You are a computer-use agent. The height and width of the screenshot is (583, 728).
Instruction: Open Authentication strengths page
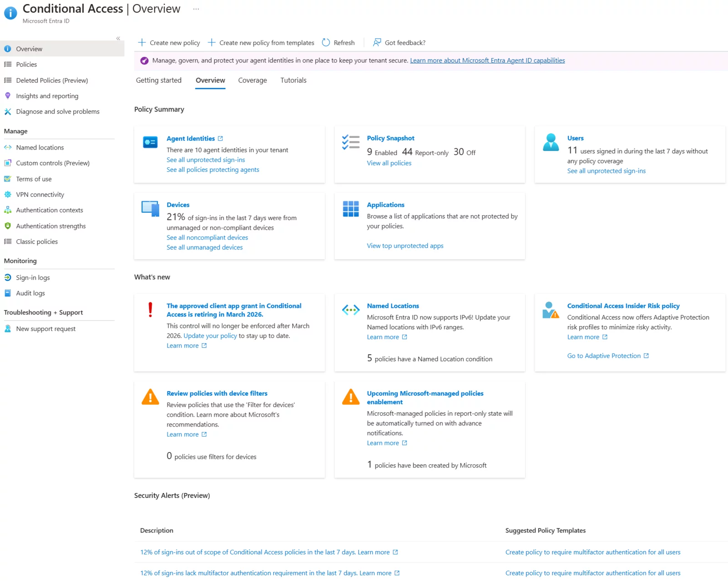[51, 226]
